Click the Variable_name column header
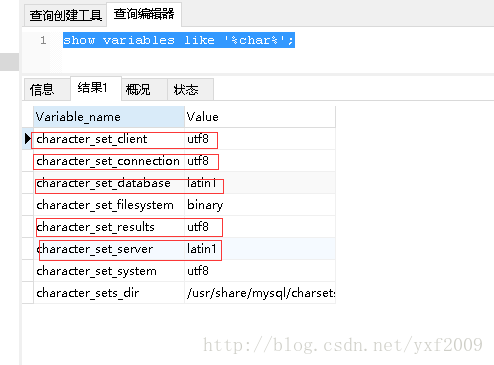The height and width of the screenshot is (365, 494). [109, 117]
